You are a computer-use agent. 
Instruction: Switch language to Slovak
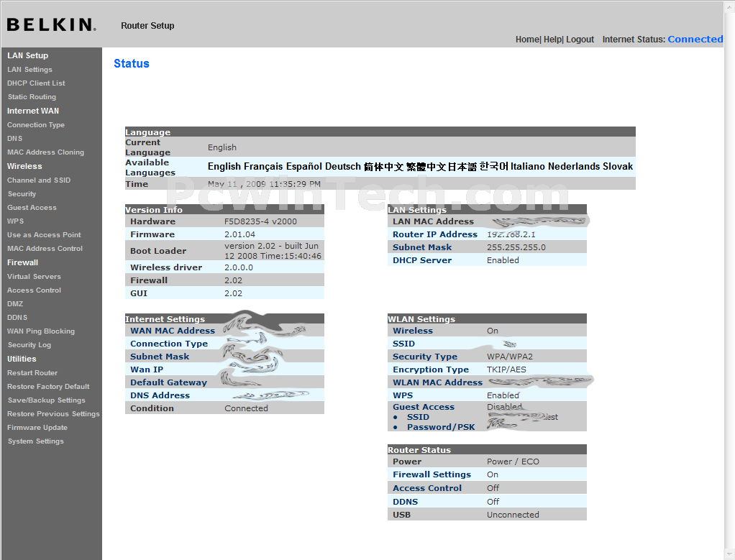tap(618, 166)
